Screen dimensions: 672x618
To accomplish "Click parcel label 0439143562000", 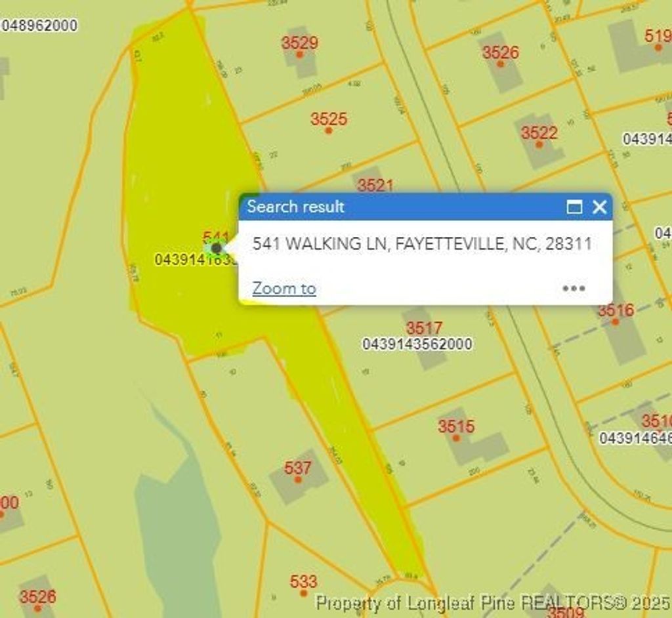I will 417,344.
